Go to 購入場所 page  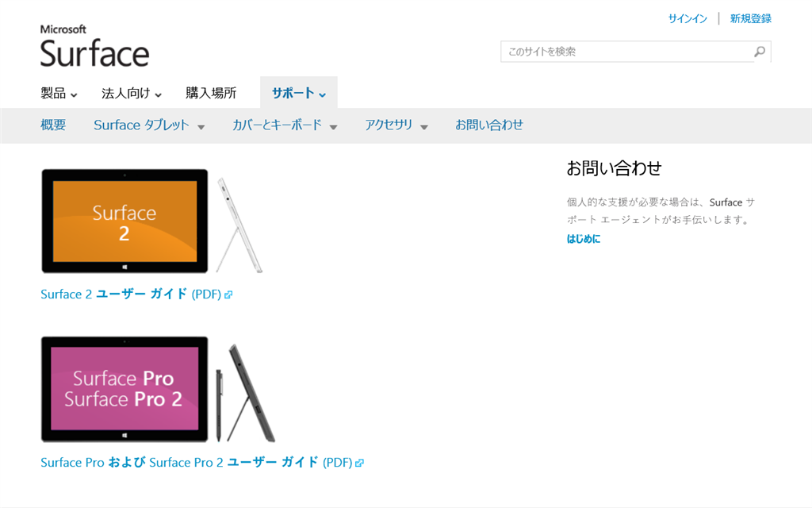(x=211, y=94)
